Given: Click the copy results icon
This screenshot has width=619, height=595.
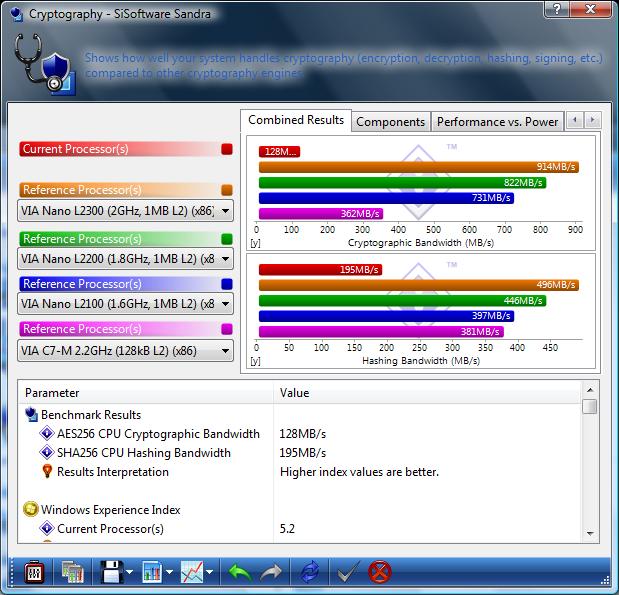Looking at the screenshot, I should click(x=73, y=572).
